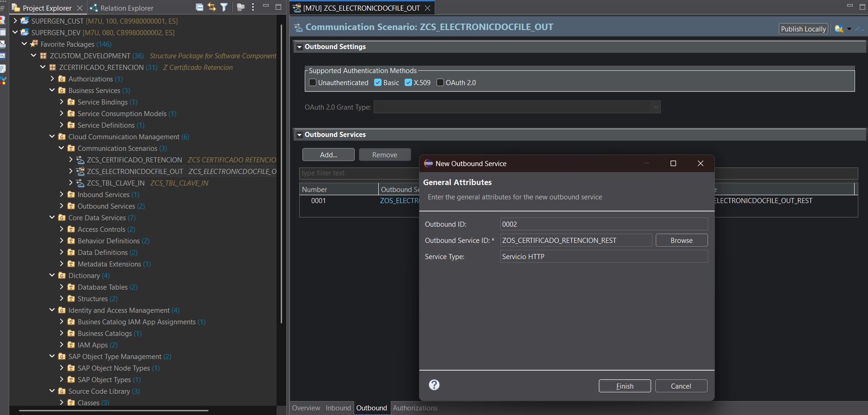The image size is (868, 415).
Task: Collapse Core Data Services node
Action: coord(52,217)
